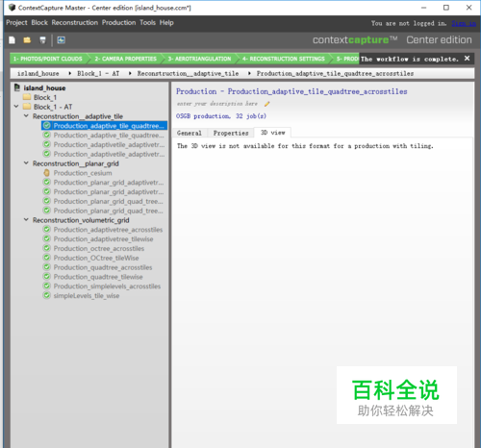The image size is (481, 448).
Task: Go to workflow step 3 Aerotriangulation
Action: click(x=199, y=59)
